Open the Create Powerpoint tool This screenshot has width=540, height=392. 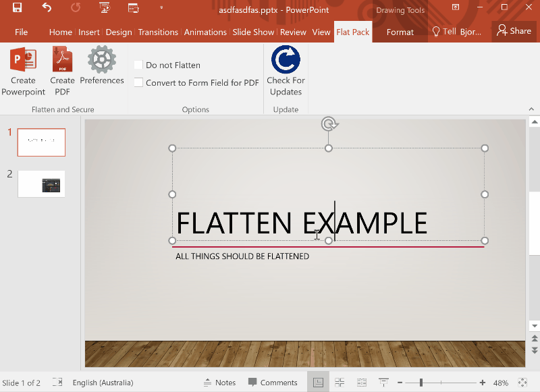coord(22,70)
